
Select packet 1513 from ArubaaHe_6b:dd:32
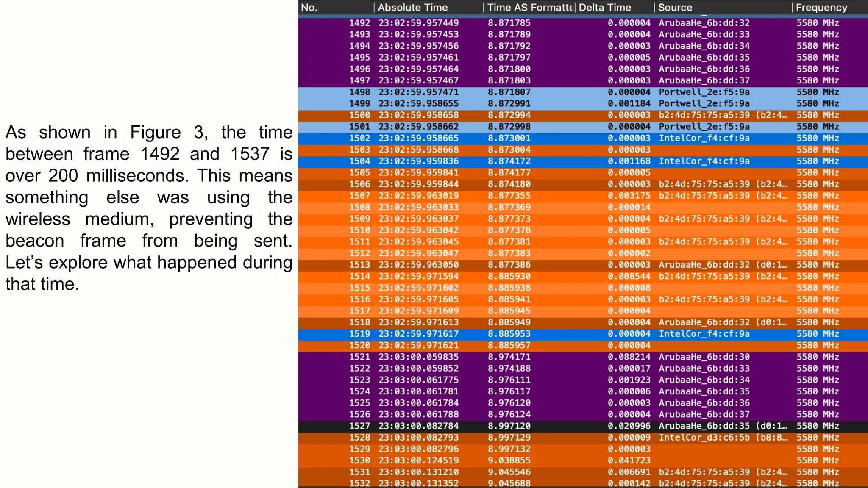click(x=583, y=265)
